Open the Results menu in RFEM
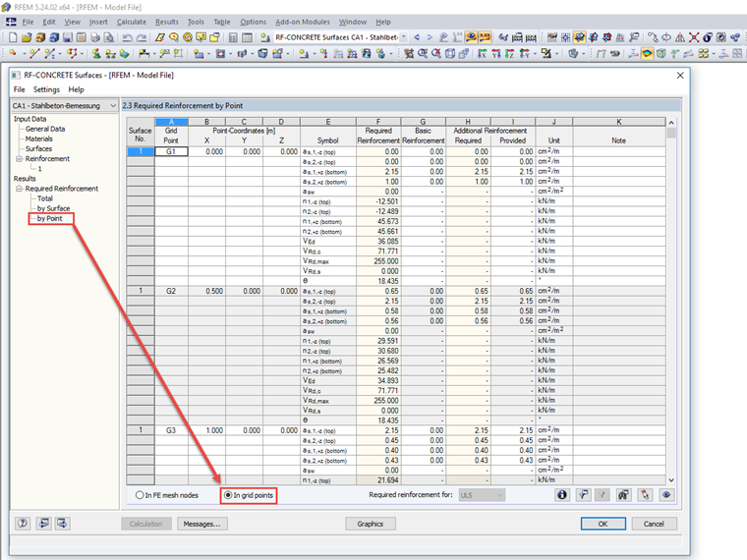Viewport: 747px width, 560px height. (x=167, y=22)
